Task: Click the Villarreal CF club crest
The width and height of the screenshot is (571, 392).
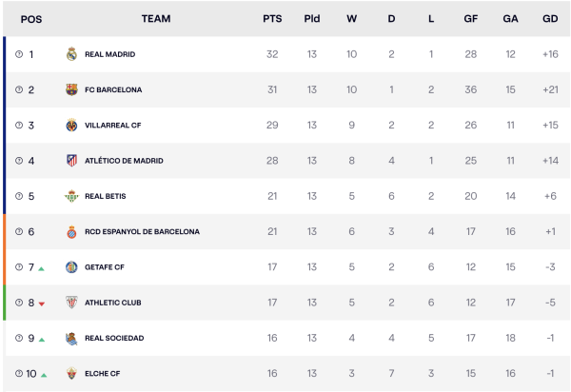Action: pyautogui.click(x=71, y=126)
